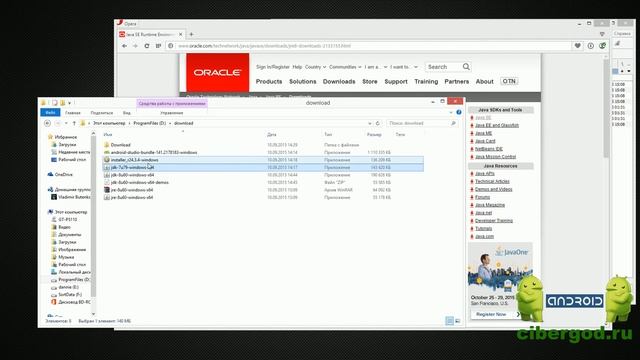
Task: Open the Downloads menu on Oracle
Action: coord(339,82)
